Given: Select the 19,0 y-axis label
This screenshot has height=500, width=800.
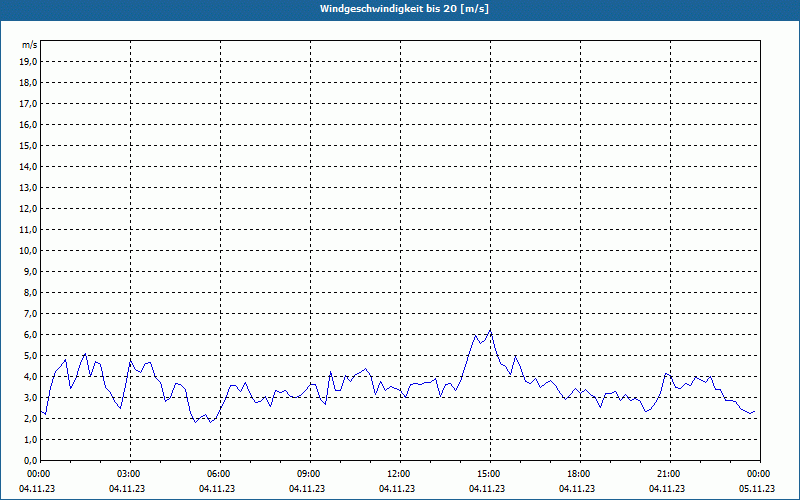Looking at the screenshot, I should click(x=29, y=62).
